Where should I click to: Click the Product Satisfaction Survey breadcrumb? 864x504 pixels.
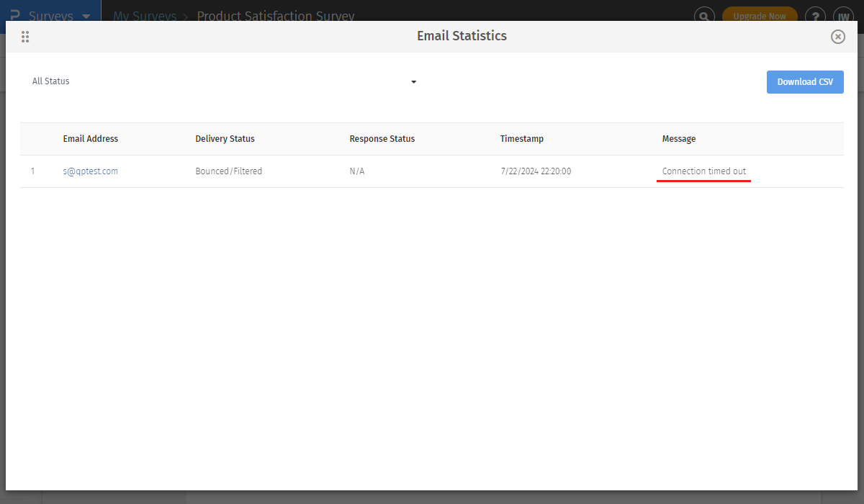[x=276, y=16]
